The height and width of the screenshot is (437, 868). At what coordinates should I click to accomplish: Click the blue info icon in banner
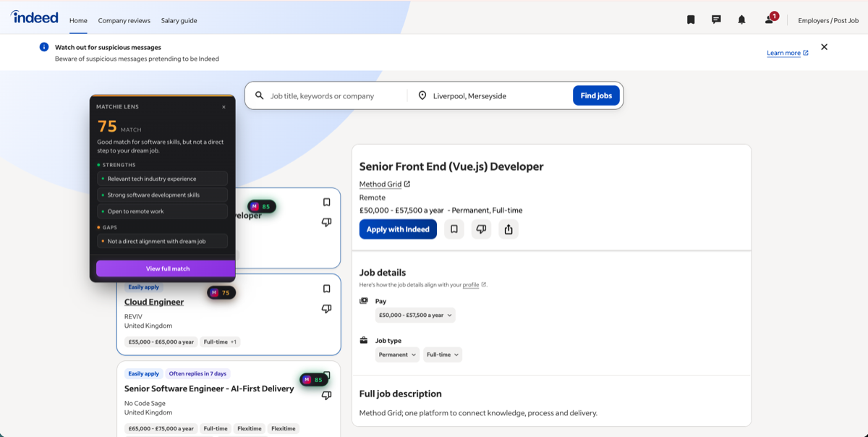point(44,47)
